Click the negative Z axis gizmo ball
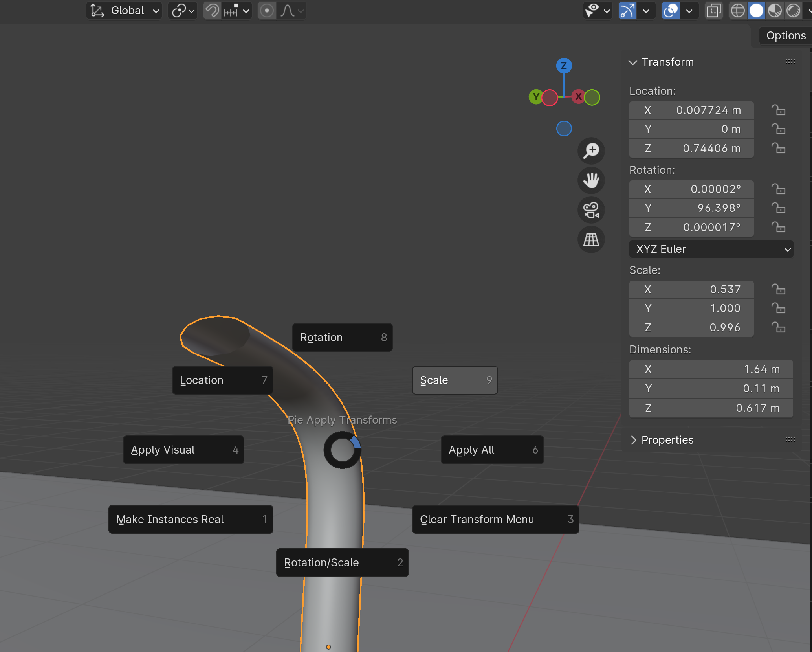 coord(564,129)
